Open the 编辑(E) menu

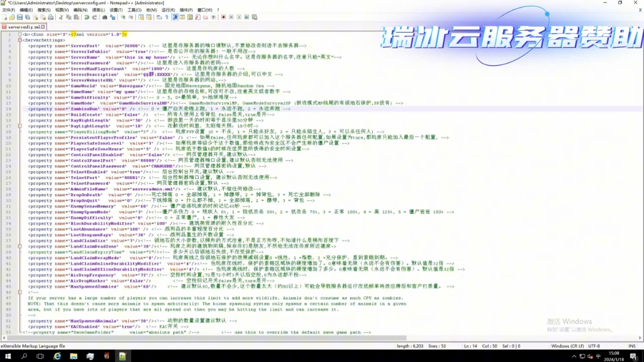click(x=26, y=10)
